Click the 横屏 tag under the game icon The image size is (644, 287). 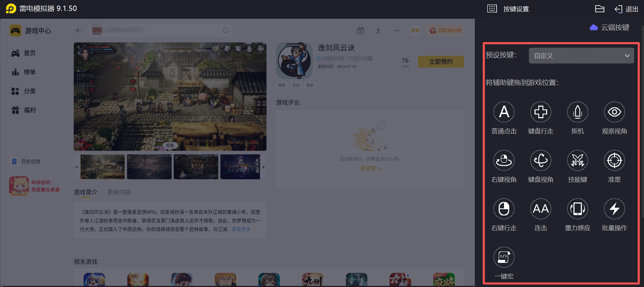click(282, 85)
